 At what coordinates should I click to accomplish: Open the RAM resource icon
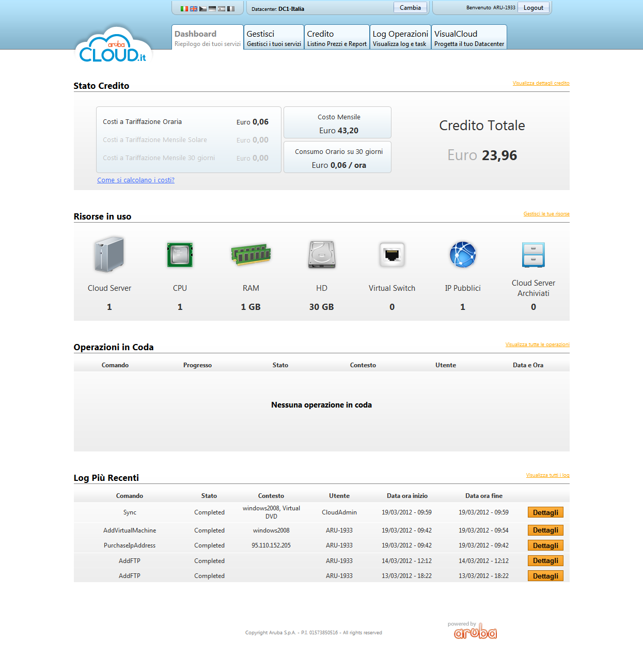tap(250, 254)
